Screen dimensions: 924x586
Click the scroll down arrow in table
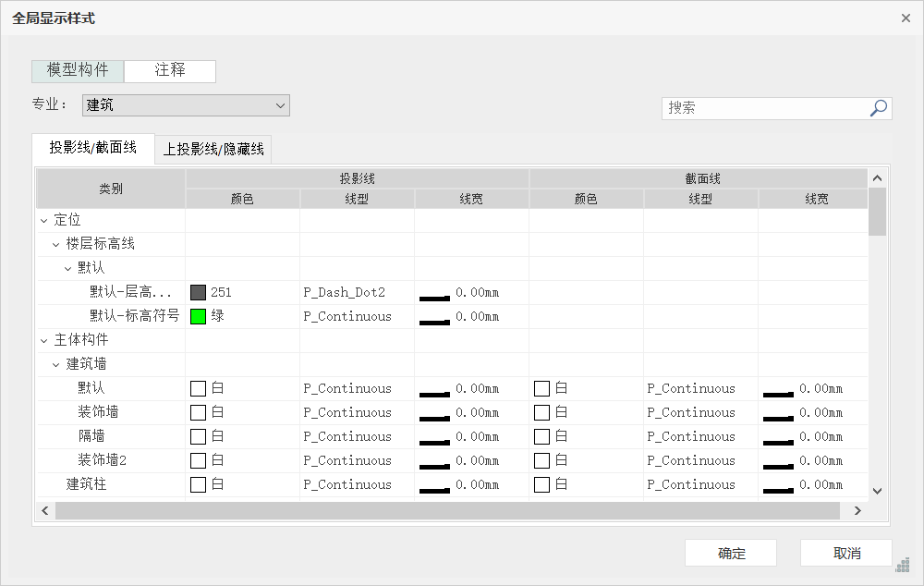(x=877, y=491)
